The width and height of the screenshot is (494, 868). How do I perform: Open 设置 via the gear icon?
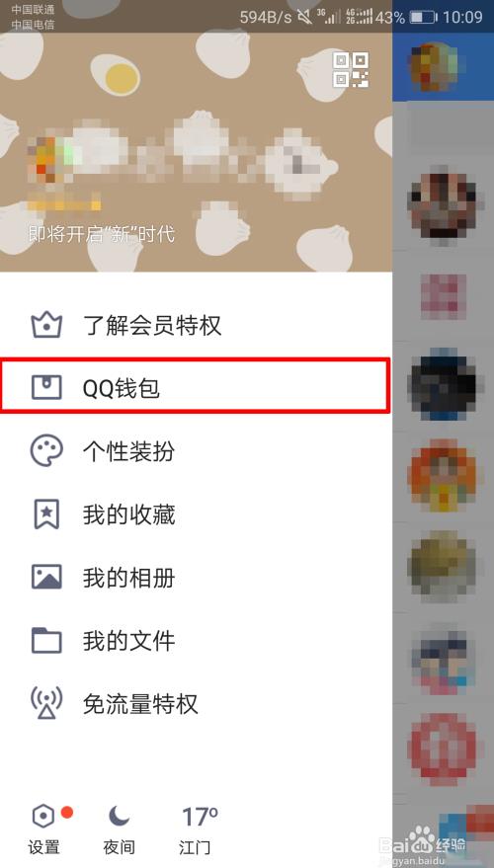pos(43,816)
